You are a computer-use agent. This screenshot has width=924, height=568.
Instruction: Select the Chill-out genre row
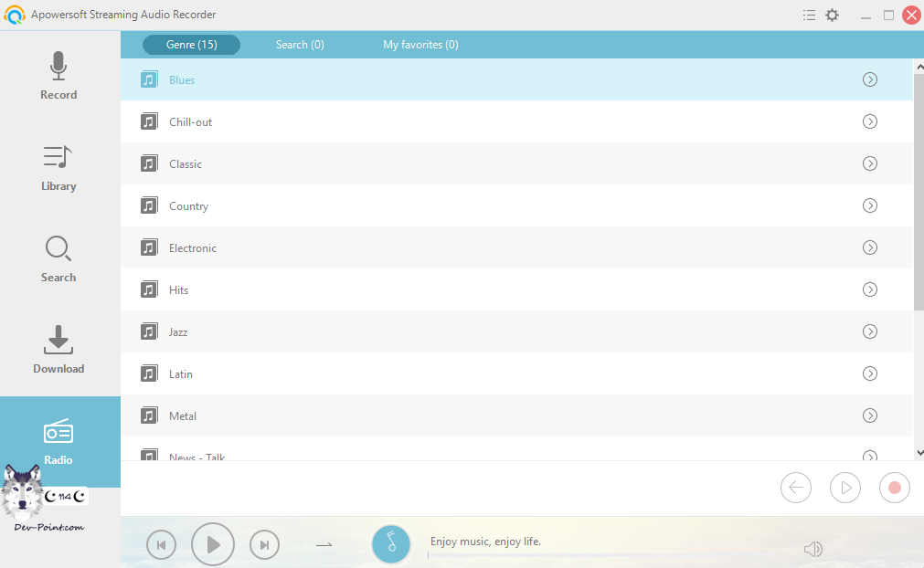click(457, 122)
